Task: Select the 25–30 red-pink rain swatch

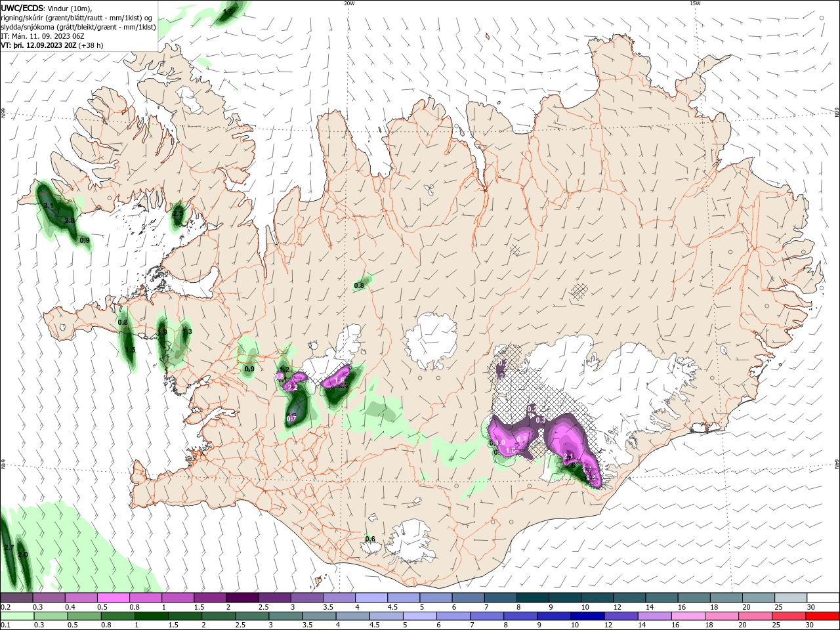Action: tap(789, 616)
